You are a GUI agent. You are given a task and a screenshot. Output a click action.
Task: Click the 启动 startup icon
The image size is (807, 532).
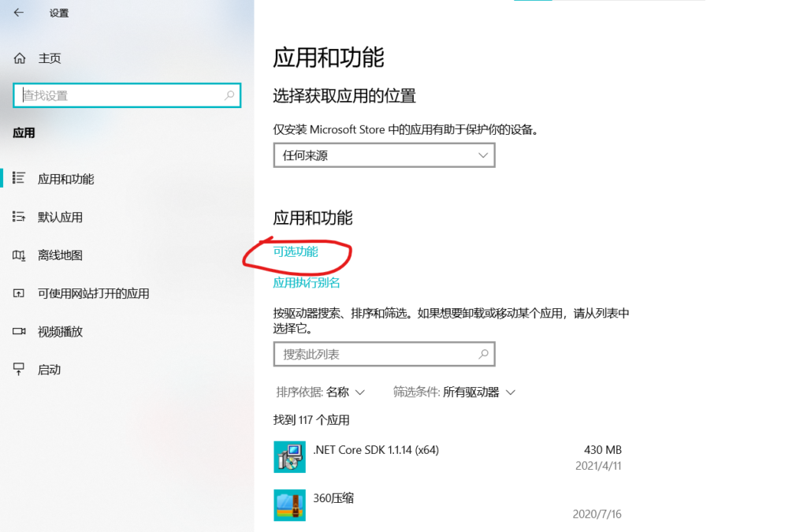click(x=20, y=370)
